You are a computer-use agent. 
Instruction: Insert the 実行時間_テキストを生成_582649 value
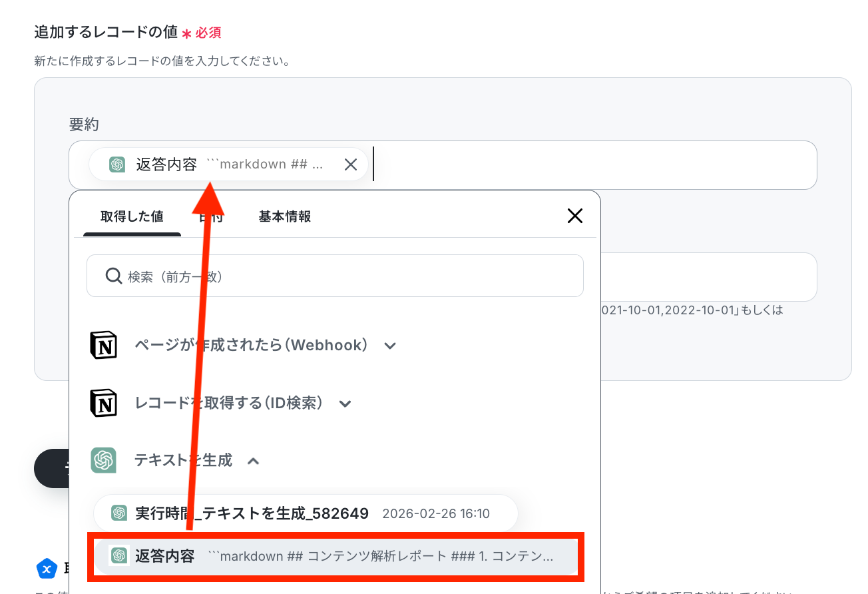(306, 513)
